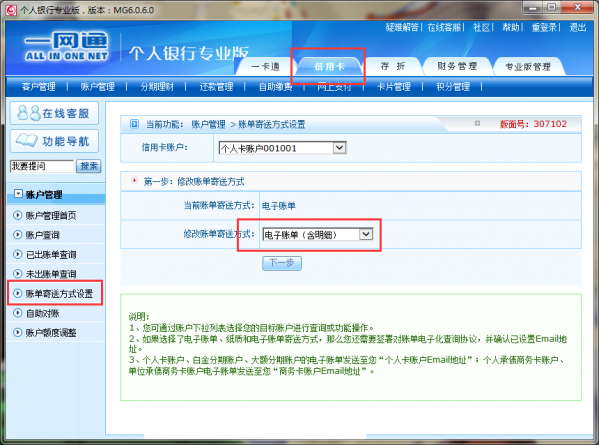Image resolution: width=599 pixels, height=445 pixels.
Task: Click the 重登录 link
Action: [544, 28]
